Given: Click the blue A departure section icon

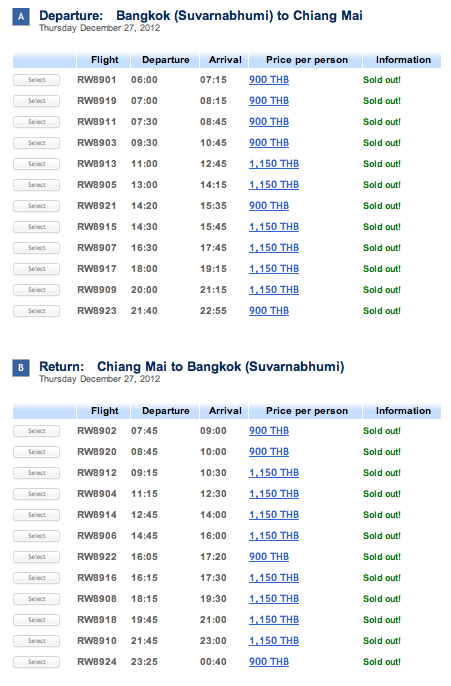Looking at the screenshot, I should coord(21,17).
